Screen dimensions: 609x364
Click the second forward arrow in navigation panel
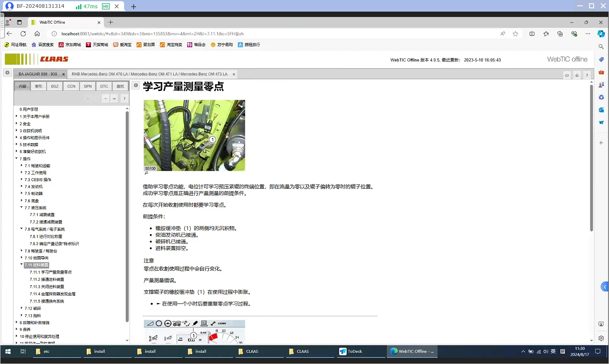[114, 99]
